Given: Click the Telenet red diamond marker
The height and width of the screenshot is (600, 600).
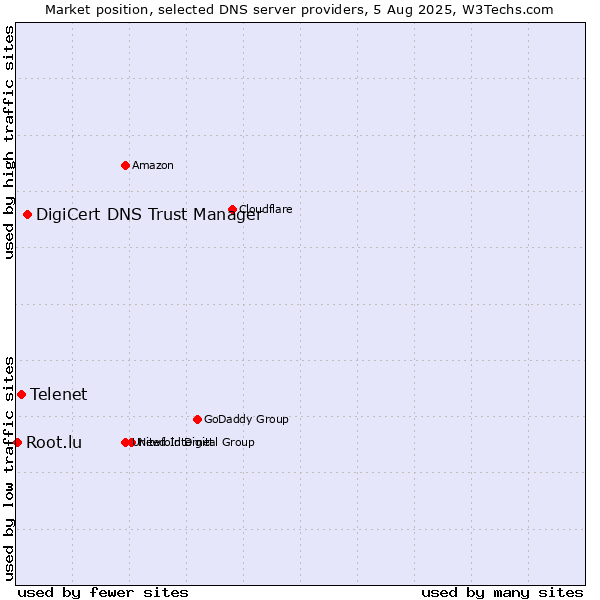Looking at the screenshot, I should (x=21, y=394).
